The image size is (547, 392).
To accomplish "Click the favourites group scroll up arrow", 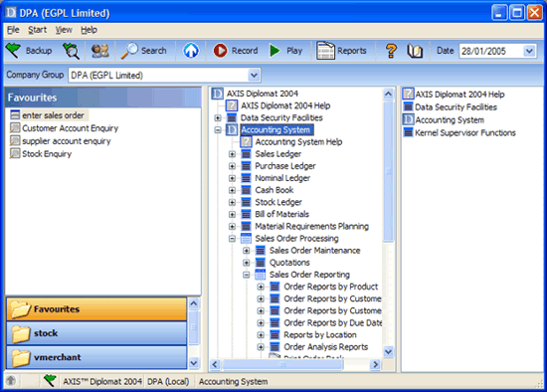I will click(x=194, y=303).
